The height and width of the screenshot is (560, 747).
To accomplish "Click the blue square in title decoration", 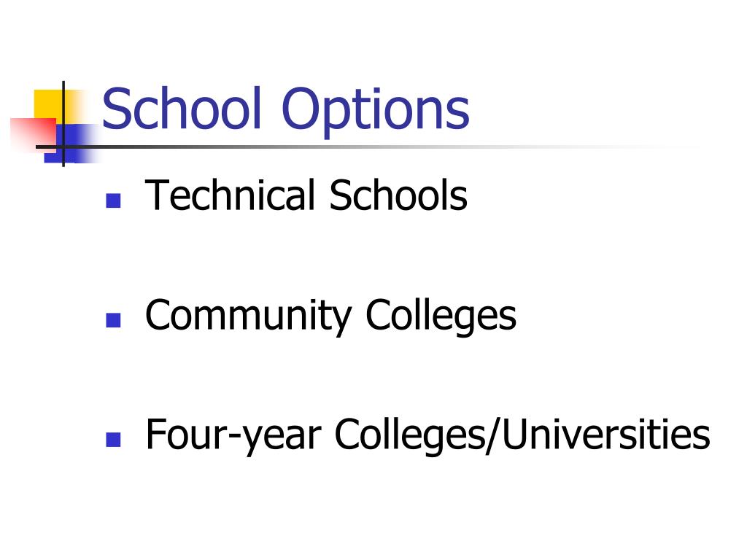I will pos(71,144).
